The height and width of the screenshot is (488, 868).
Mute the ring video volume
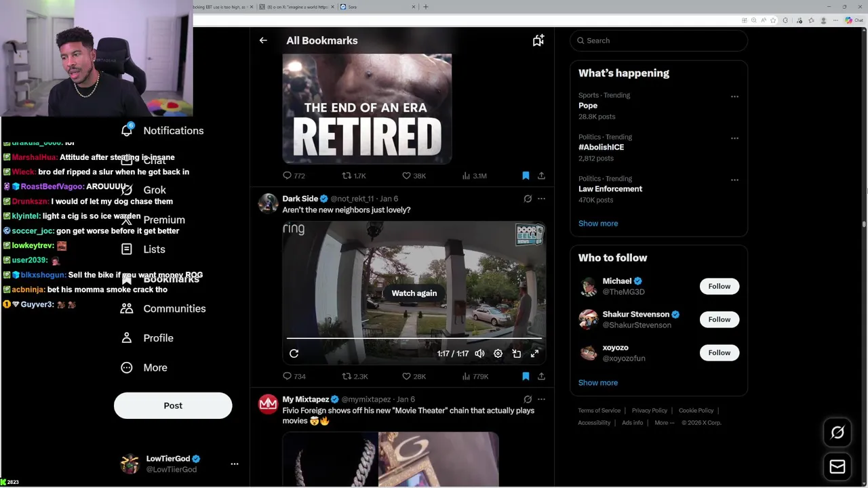point(479,353)
